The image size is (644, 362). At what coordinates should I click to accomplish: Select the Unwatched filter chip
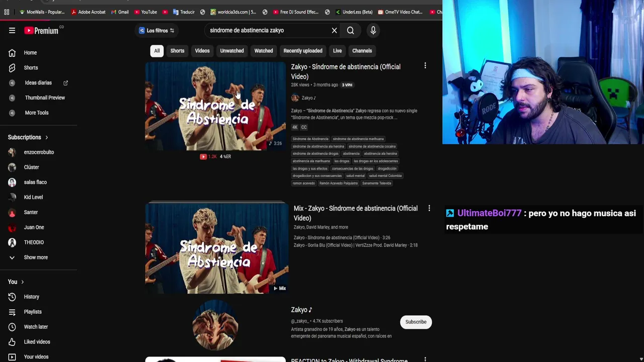(x=232, y=51)
